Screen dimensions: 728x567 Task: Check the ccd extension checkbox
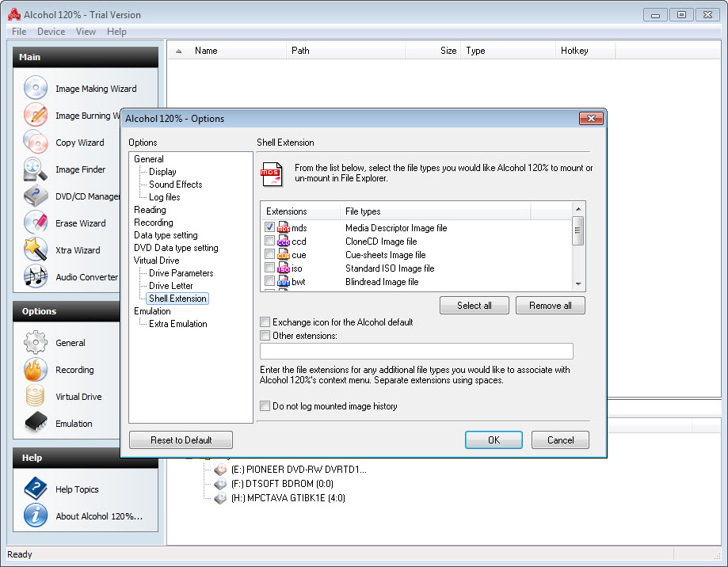(269, 241)
